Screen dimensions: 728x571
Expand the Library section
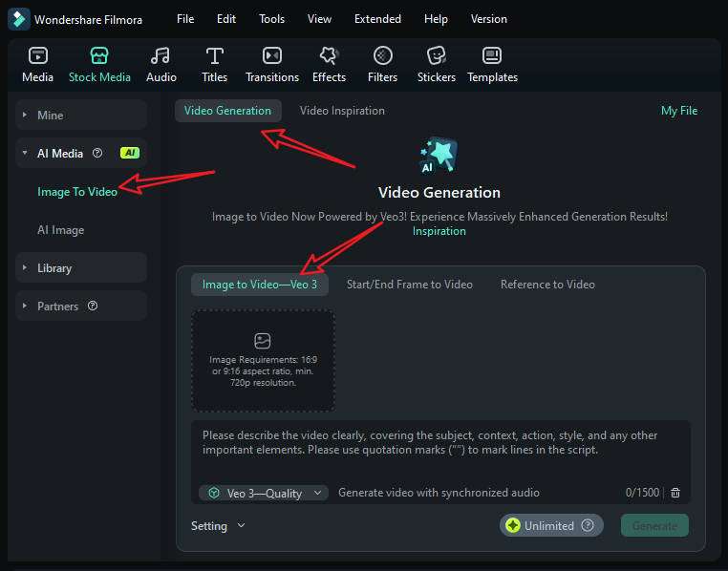[x=25, y=267]
